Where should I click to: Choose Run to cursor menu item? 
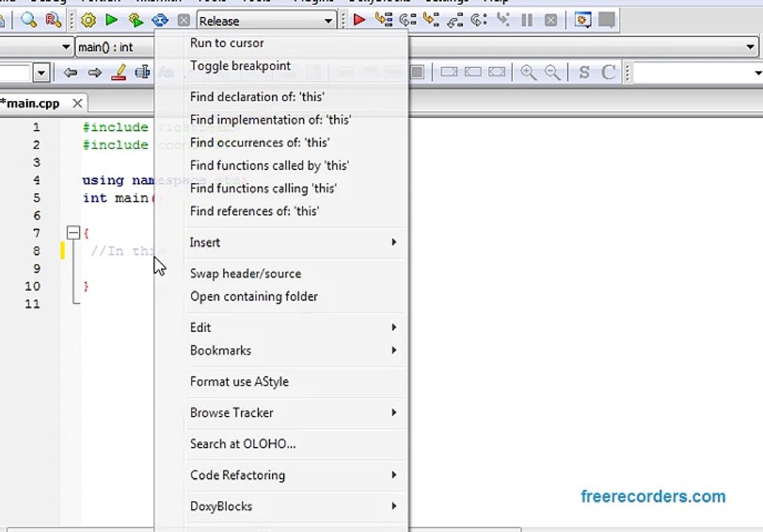click(x=227, y=43)
